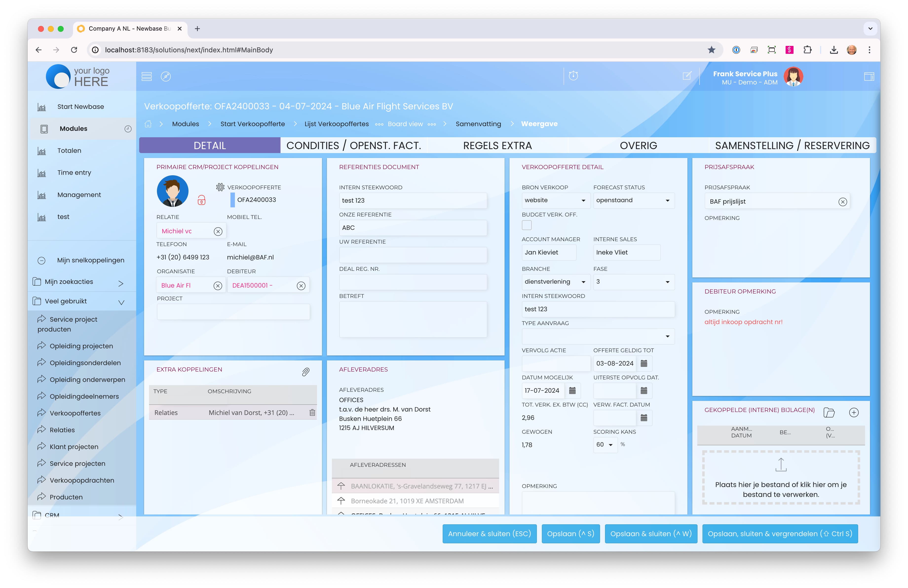
Task: Click the paperclip in Extra Koppelingen
Action: [306, 372]
